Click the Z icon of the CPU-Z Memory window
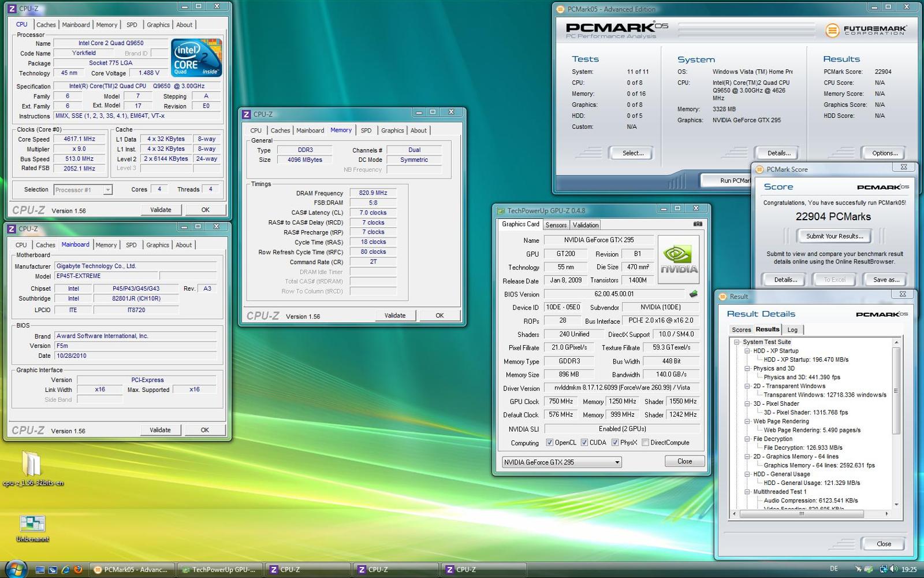The image size is (924, 578). [246, 114]
